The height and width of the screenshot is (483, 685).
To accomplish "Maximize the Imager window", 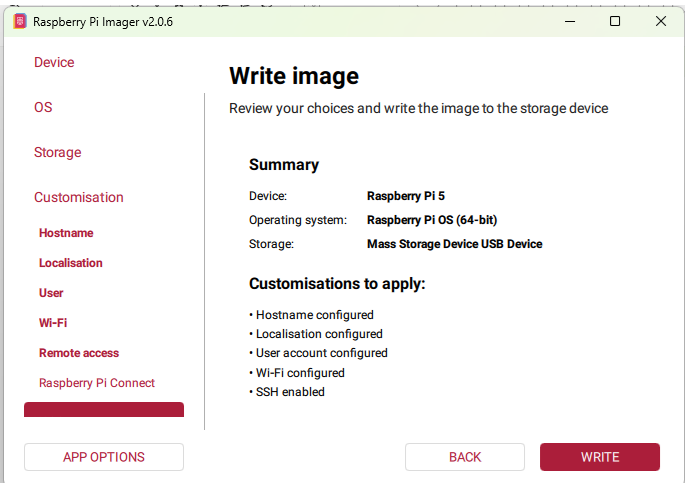I will point(615,21).
